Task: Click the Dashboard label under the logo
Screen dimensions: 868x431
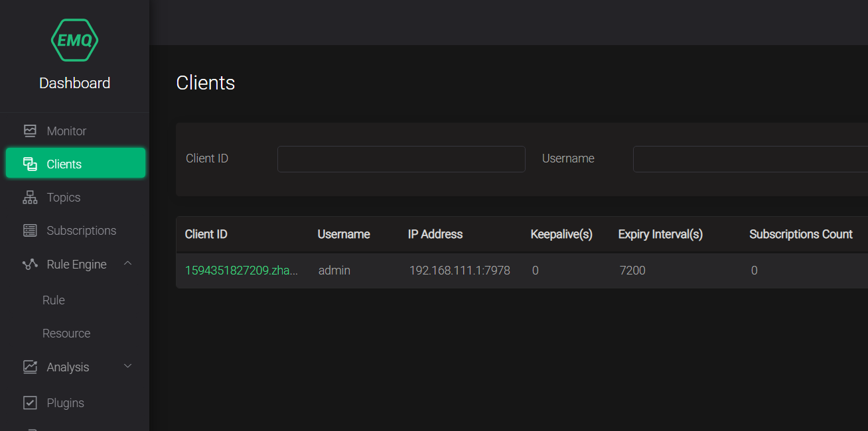Action: [74, 83]
